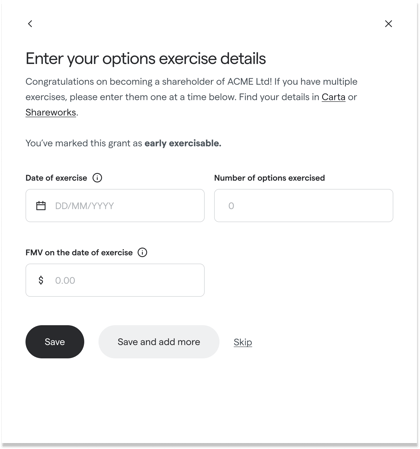Open the calendar icon in date field
The height and width of the screenshot is (449, 420).
pyautogui.click(x=41, y=206)
